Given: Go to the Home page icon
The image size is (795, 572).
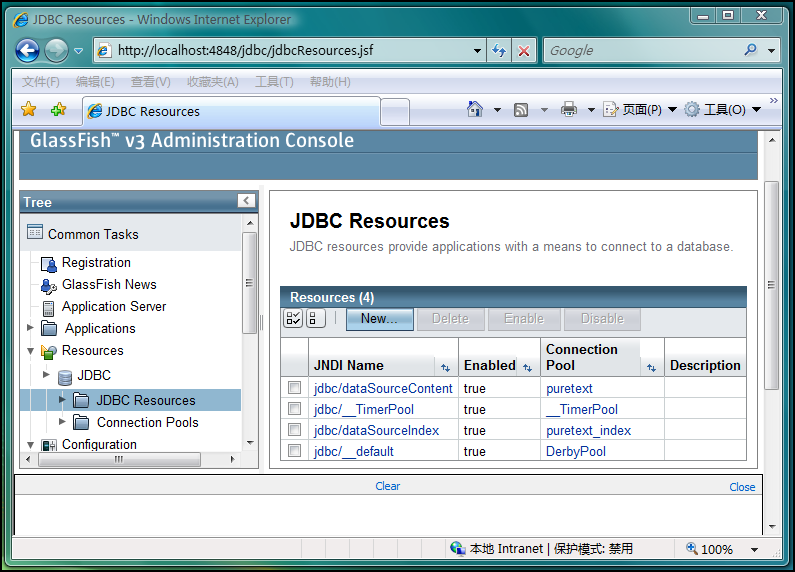Looking at the screenshot, I should pyautogui.click(x=475, y=109).
